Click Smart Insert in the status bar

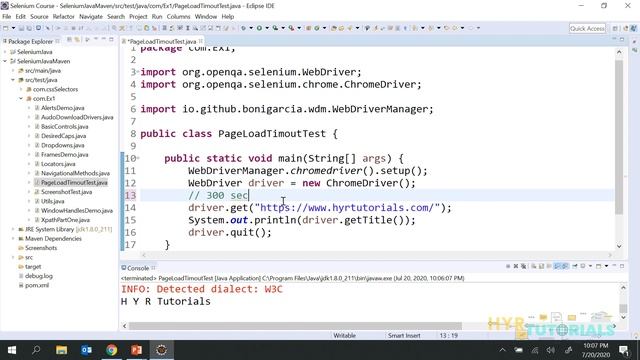coord(404,336)
